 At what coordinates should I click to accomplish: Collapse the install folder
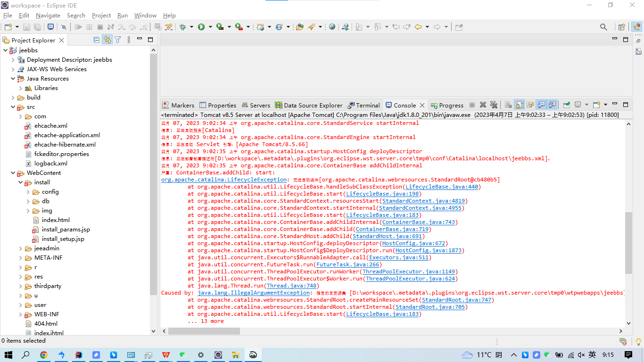21,182
